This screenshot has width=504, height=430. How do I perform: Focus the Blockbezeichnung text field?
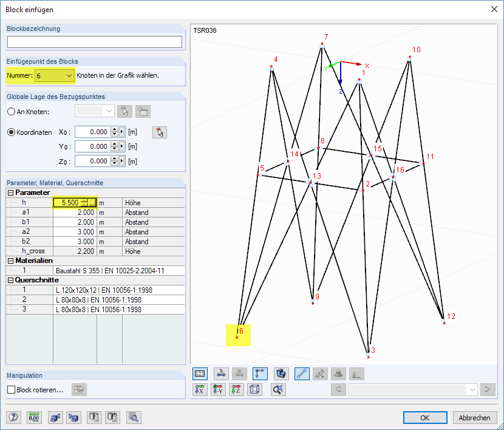tap(95, 42)
